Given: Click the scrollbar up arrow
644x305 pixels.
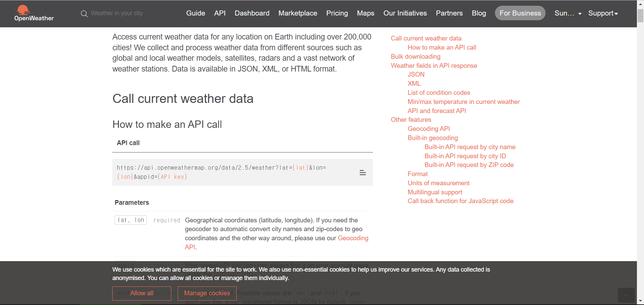Looking at the screenshot, I should click(640, 4).
